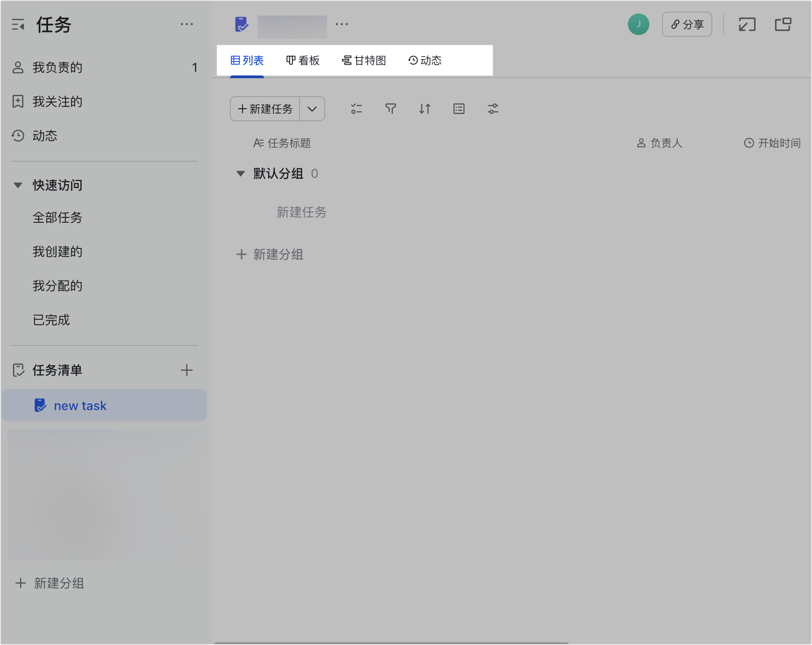Switch to the 看板 tab

[x=303, y=61]
